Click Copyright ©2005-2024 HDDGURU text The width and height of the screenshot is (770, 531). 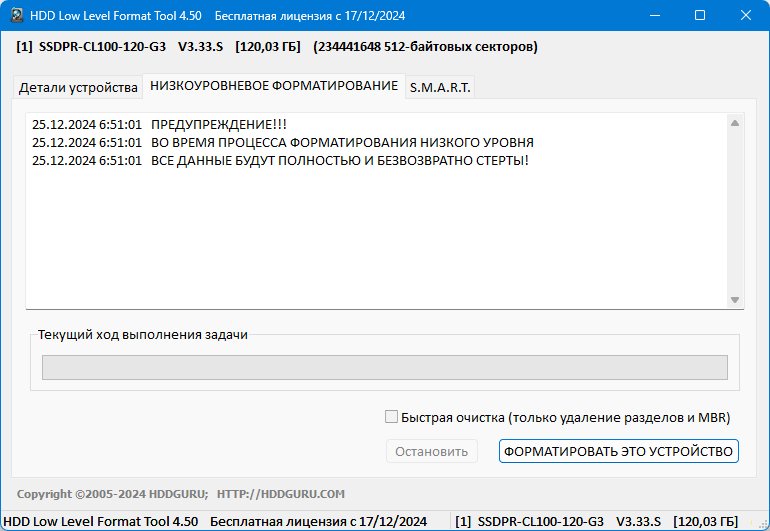click(x=112, y=494)
